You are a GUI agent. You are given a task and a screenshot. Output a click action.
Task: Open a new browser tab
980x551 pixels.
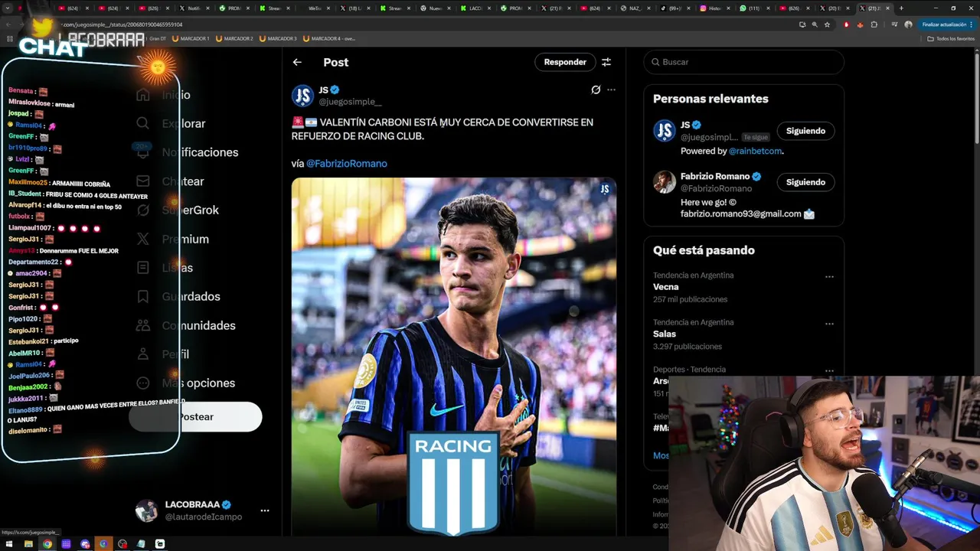pos(901,8)
